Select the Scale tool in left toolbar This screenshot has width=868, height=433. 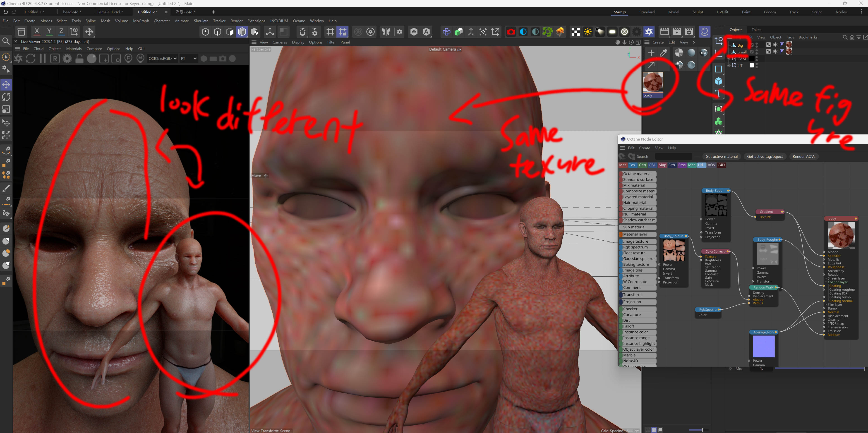(x=6, y=110)
